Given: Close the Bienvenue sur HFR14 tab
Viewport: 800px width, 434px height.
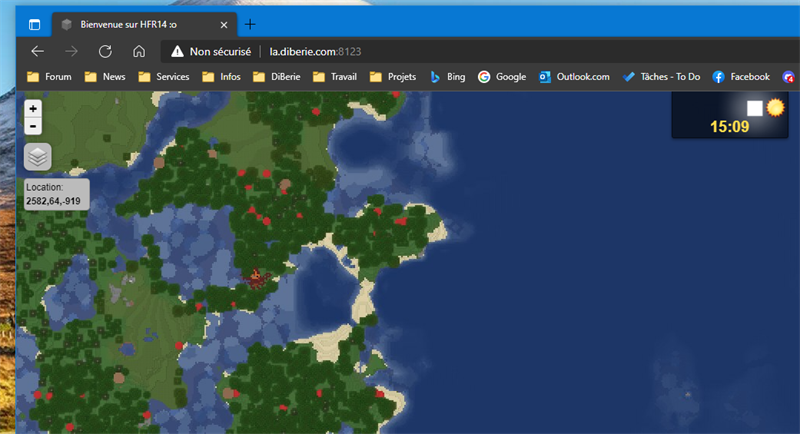Looking at the screenshot, I should (223, 25).
